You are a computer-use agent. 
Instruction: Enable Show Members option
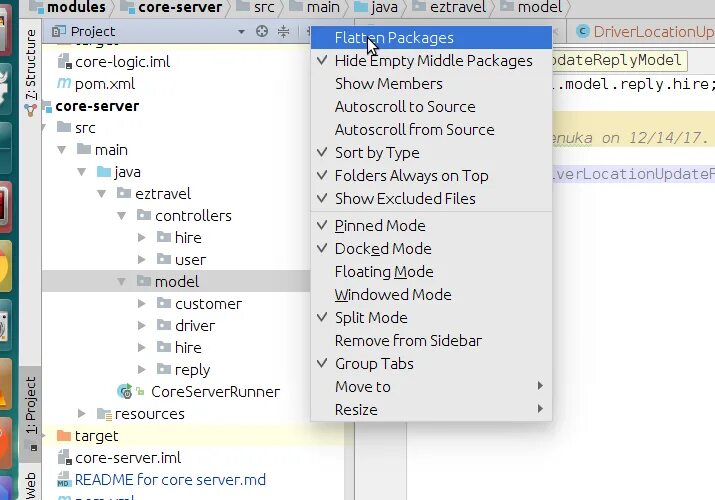(x=431, y=83)
